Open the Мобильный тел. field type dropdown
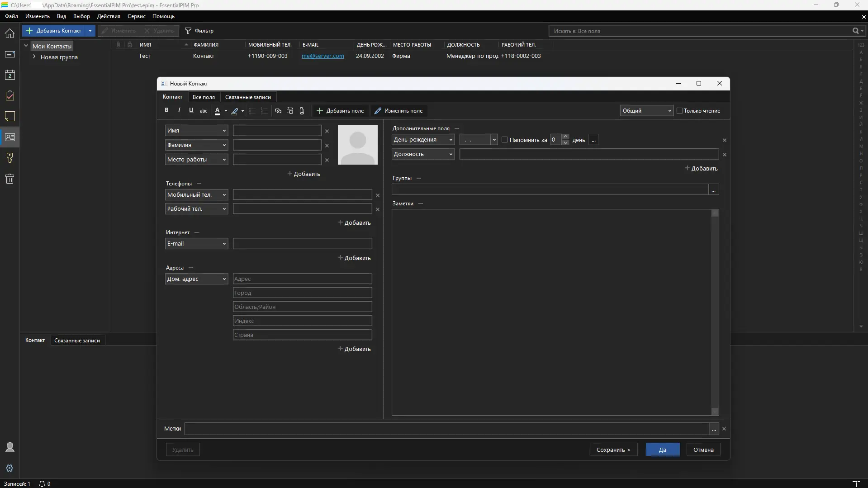The width and height of the screenshot is (868, 488). click(x=196, y=195)
